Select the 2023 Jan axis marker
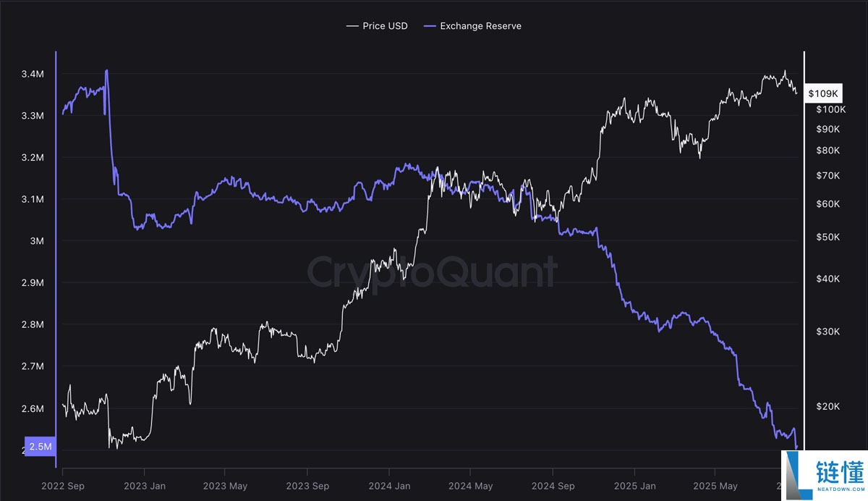 click(143, 486)
